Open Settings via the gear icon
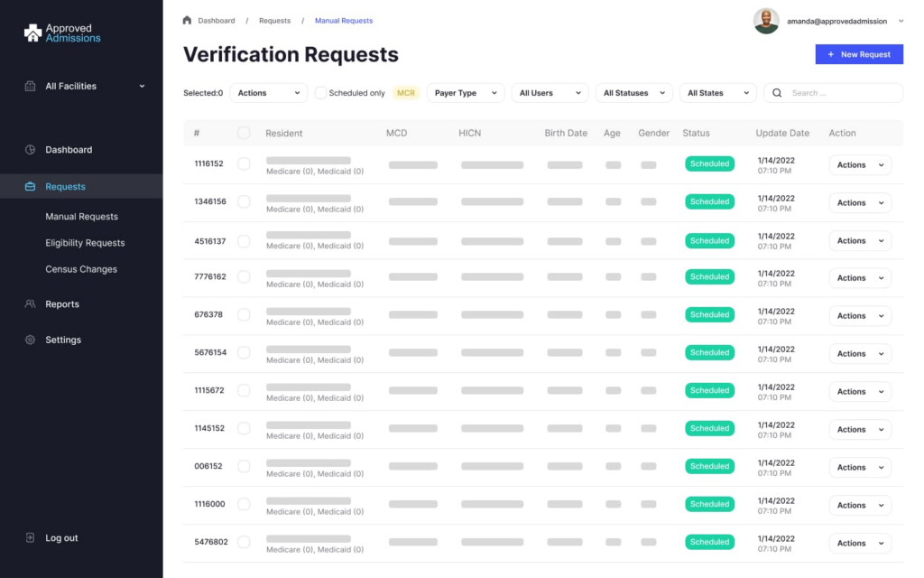Viewport: 924px width, 578px height. click(30, 340)
